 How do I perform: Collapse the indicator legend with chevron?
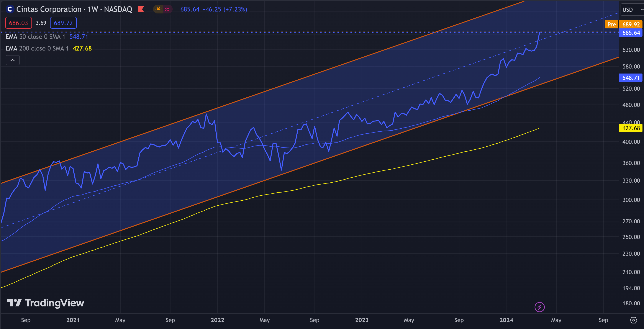click(13, 60)
